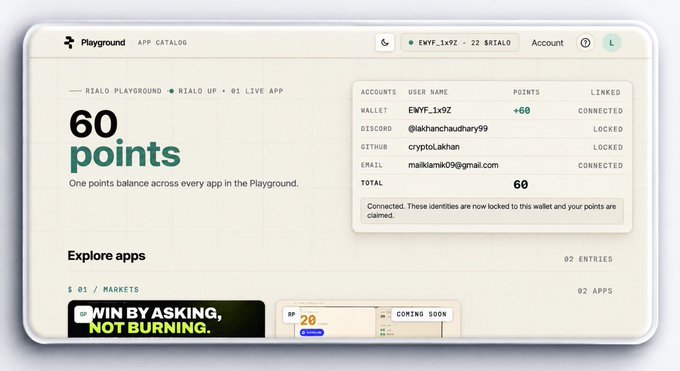Click the 'Connected. These identities' notice message
This screenshot has height=371, width=680.
coord(492,211)
